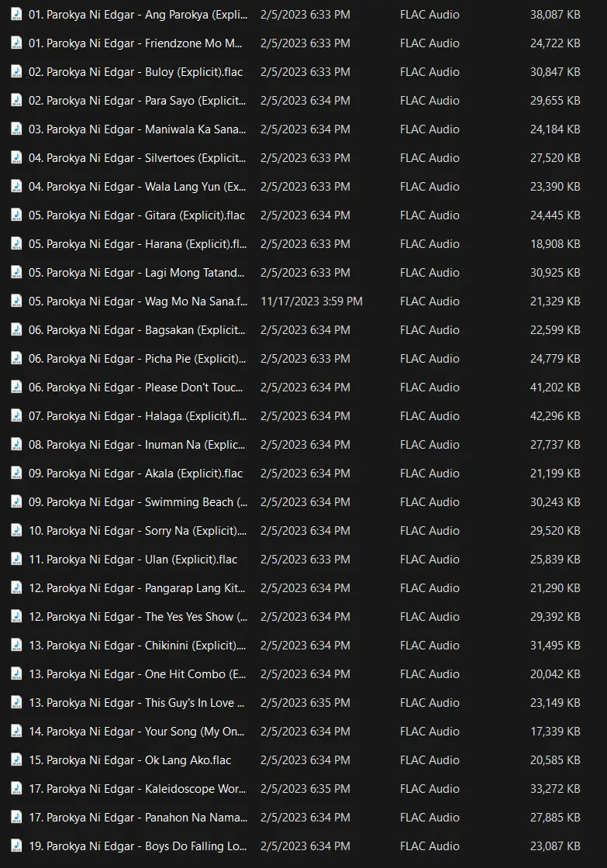
Task: Click the audio icon for Inuman Na
Action: pos(16,445)
